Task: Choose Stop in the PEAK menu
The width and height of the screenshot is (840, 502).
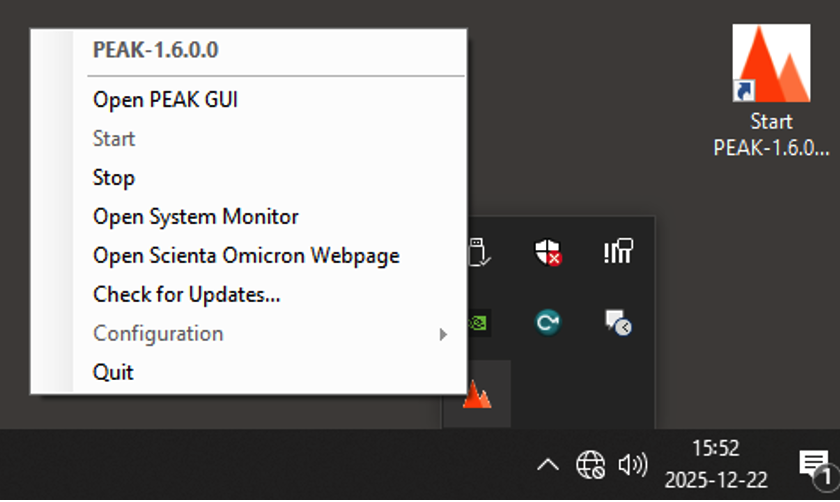Action: [x=114, y=178]
